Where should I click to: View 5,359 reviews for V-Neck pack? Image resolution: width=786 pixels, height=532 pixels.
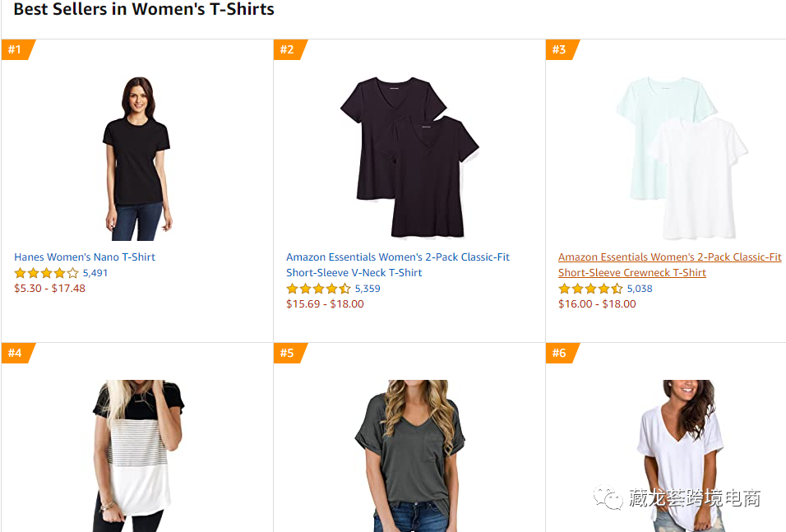368,289
